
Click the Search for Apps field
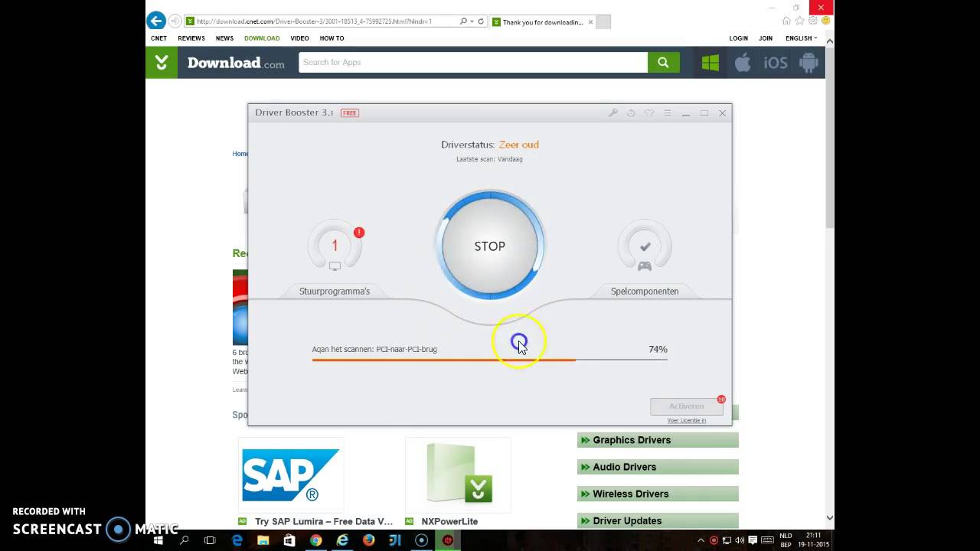[x=473, y=63]
